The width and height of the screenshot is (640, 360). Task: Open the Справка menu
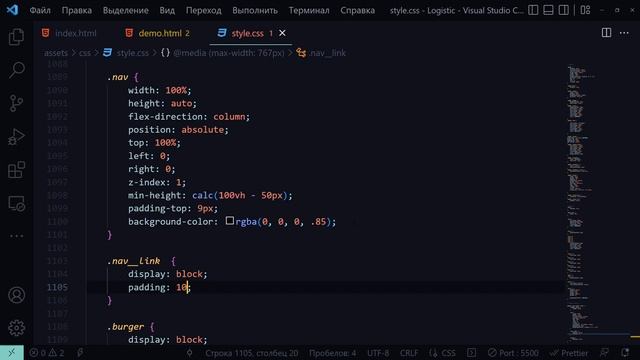tap(358, 10)
